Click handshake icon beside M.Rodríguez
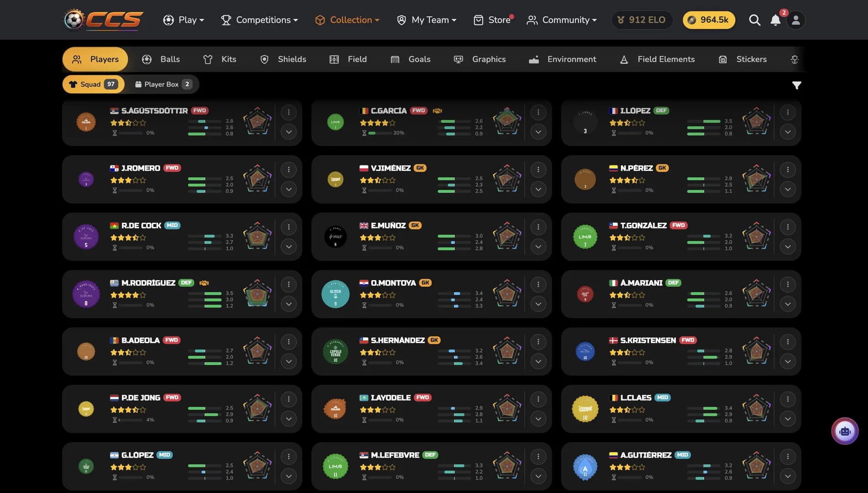 tap(204, 283)
